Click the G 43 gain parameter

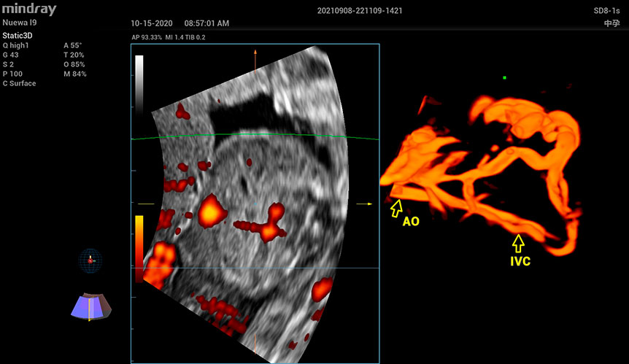click(x=11, y=55)
